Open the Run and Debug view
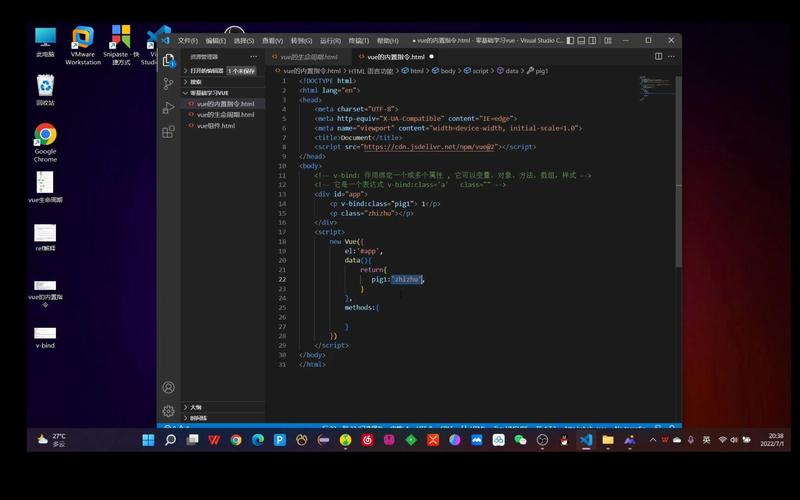This screenshot has height=500, width=800. [x=168, y=108]
